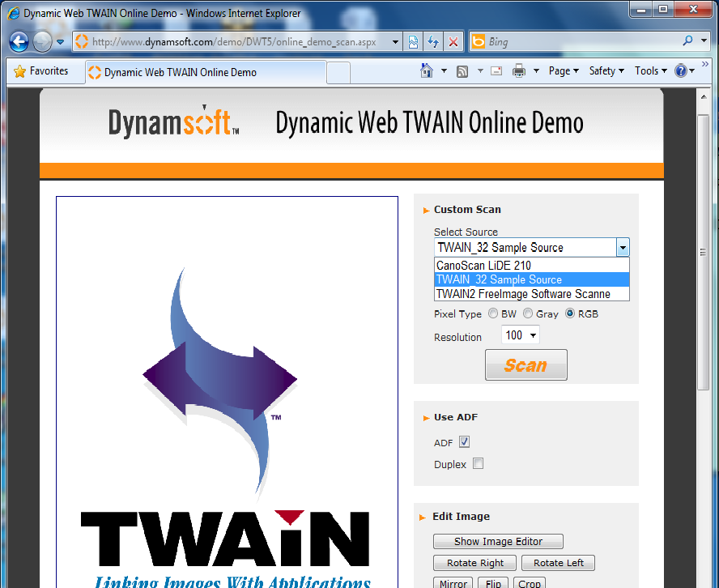Click the Refresh page icon

pyautogui.click(x=433, y=42)
